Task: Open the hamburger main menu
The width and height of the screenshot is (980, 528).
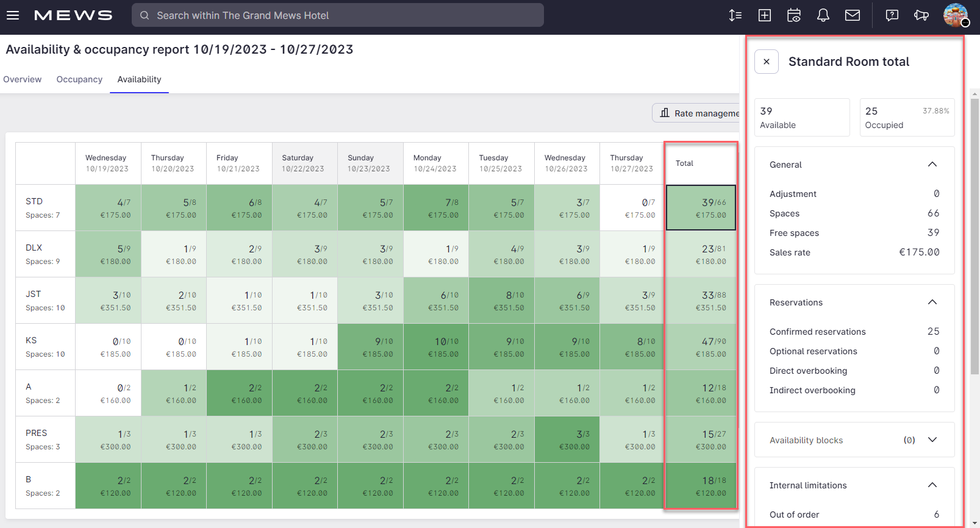Action: [x=13, y=15]
